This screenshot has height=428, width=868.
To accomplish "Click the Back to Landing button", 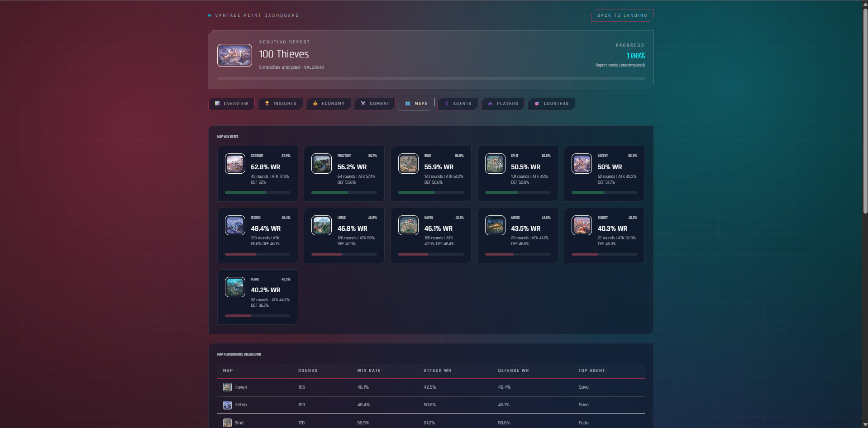I will coord(622,15).
